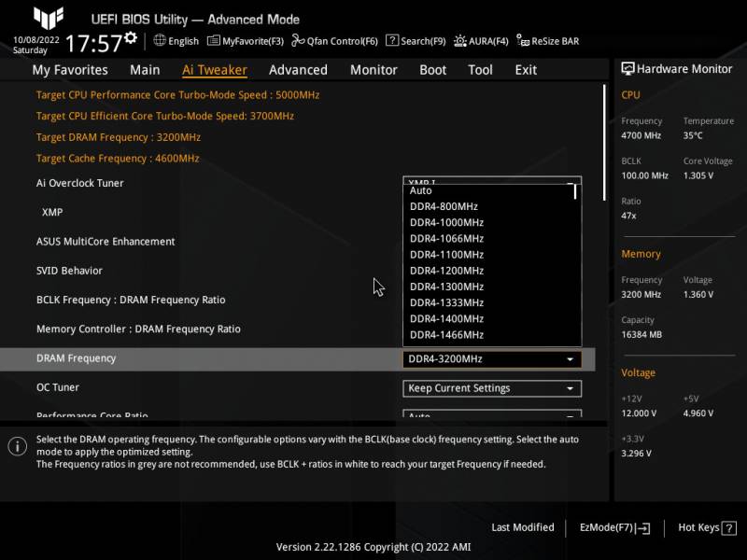
Task: Select the Ai Overclock Tuner row
Action: [x=297, y=183]
